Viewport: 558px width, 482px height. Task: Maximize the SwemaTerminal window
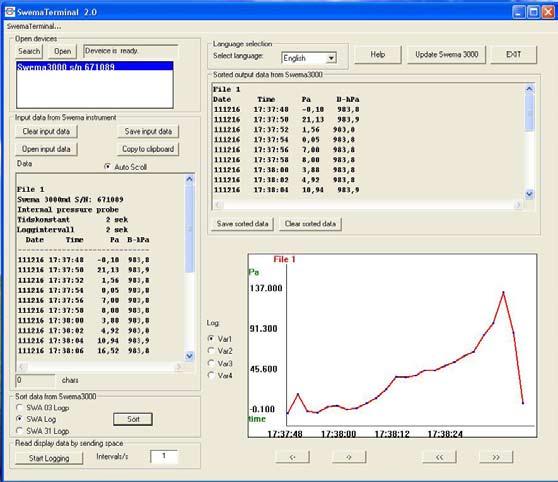pos(533,12)
